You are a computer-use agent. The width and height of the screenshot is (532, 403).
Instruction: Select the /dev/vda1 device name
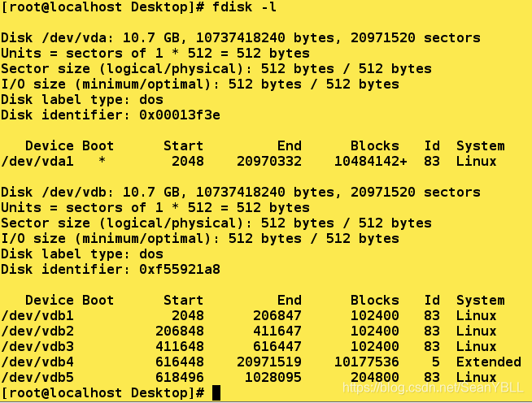pos(37,162)
